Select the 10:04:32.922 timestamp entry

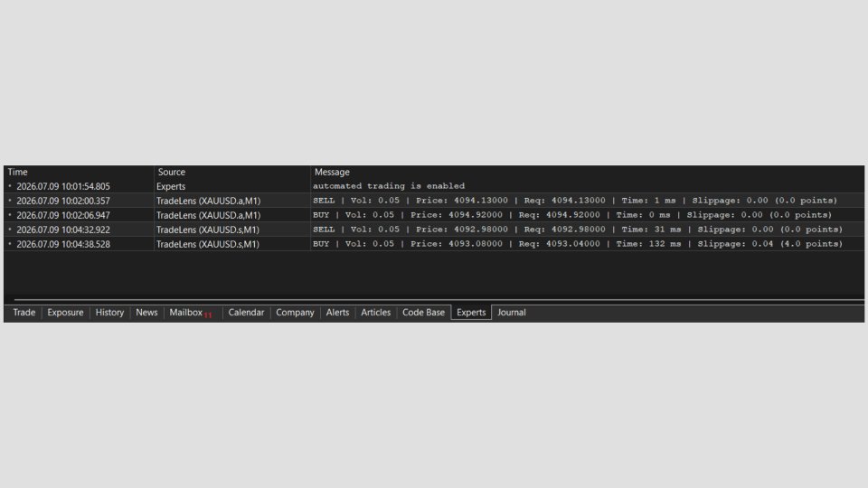(x=63, y=230)
